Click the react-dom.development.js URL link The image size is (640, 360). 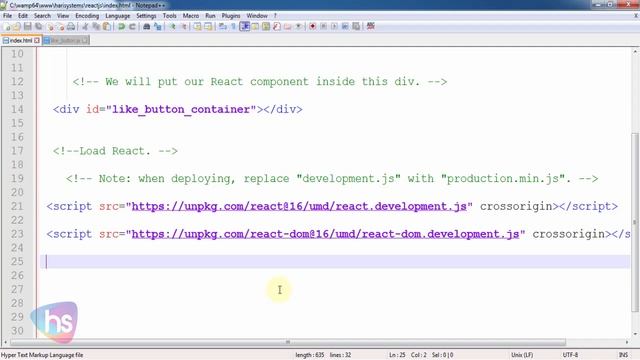[x=325, y=234]
